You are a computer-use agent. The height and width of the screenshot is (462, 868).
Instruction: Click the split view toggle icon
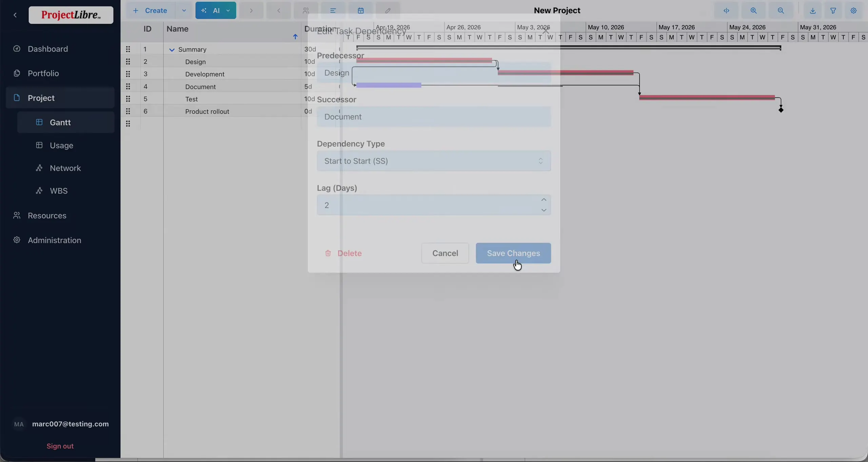click(x=726, y=11)
